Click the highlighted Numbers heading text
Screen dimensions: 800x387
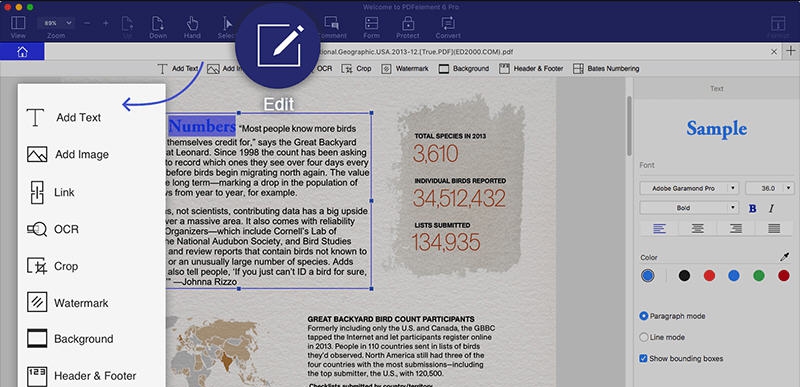point(202,126)
